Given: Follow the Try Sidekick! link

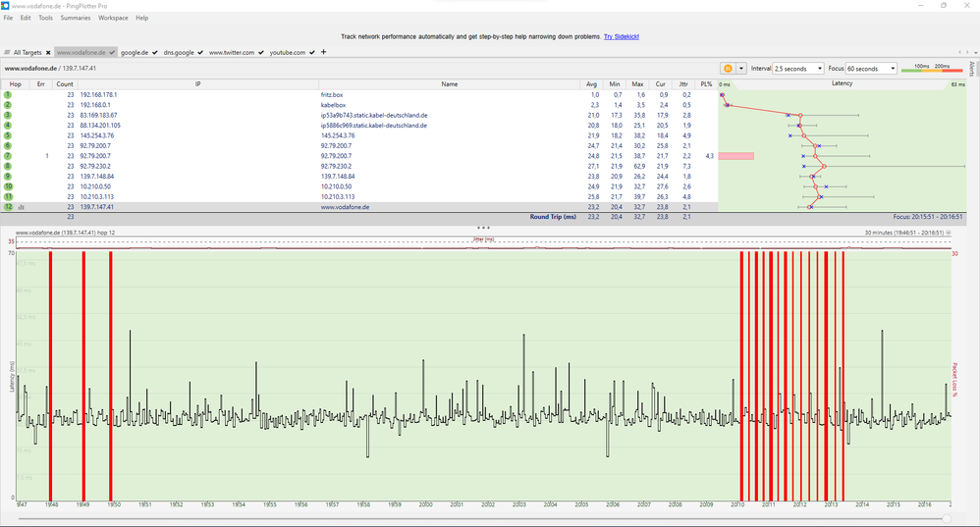Looking at the screenshot, I should tap(622, 37).
